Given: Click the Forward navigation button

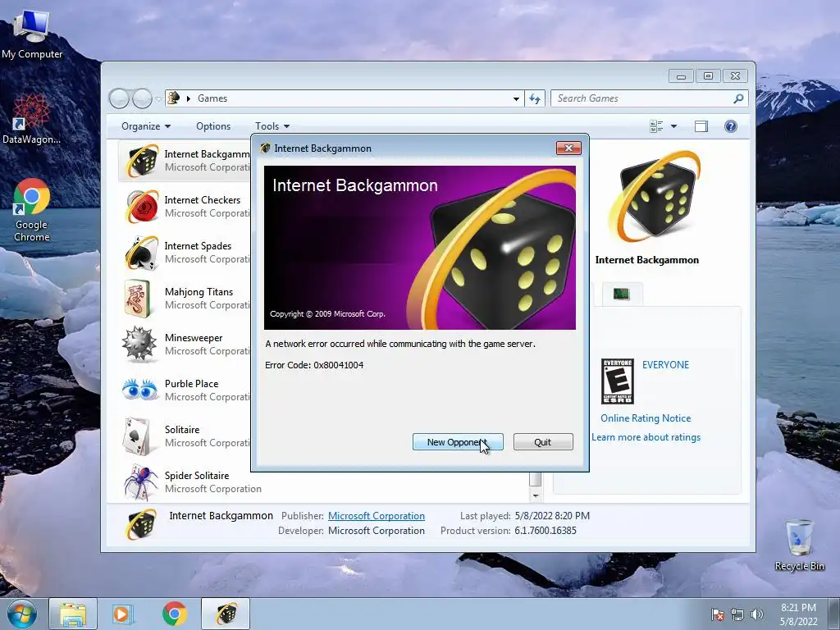Looking at the screenshot, I should [x=142, y=98].
